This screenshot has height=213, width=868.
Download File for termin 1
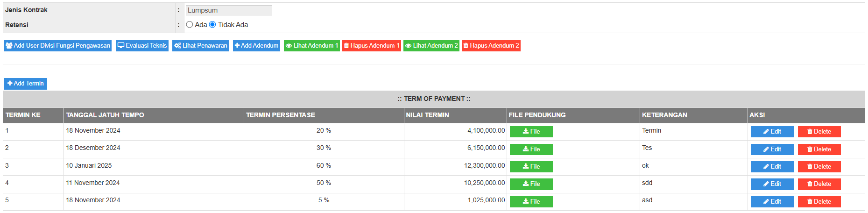(x=531, y=132)
